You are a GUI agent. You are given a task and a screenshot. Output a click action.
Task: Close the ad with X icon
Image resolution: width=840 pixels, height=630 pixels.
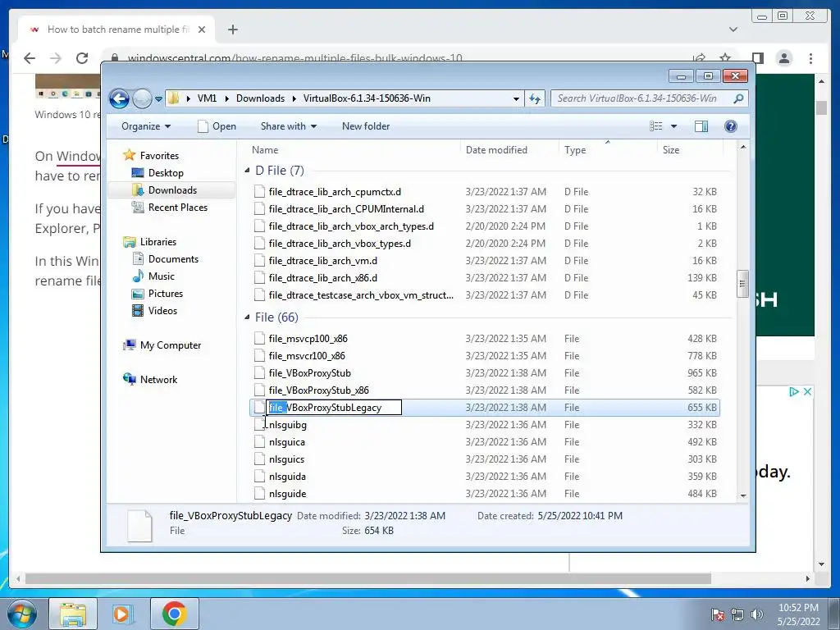807,391
